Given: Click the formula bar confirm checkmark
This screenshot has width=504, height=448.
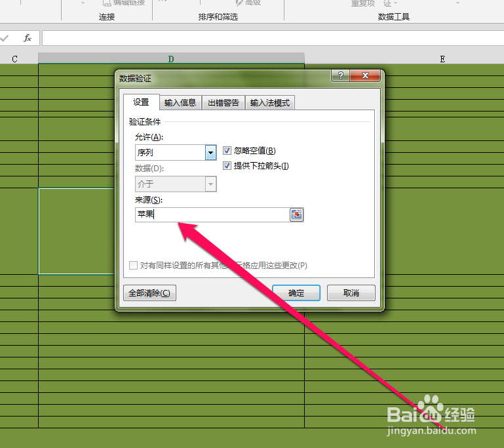Looking at the screenshot, I should 5,38.
